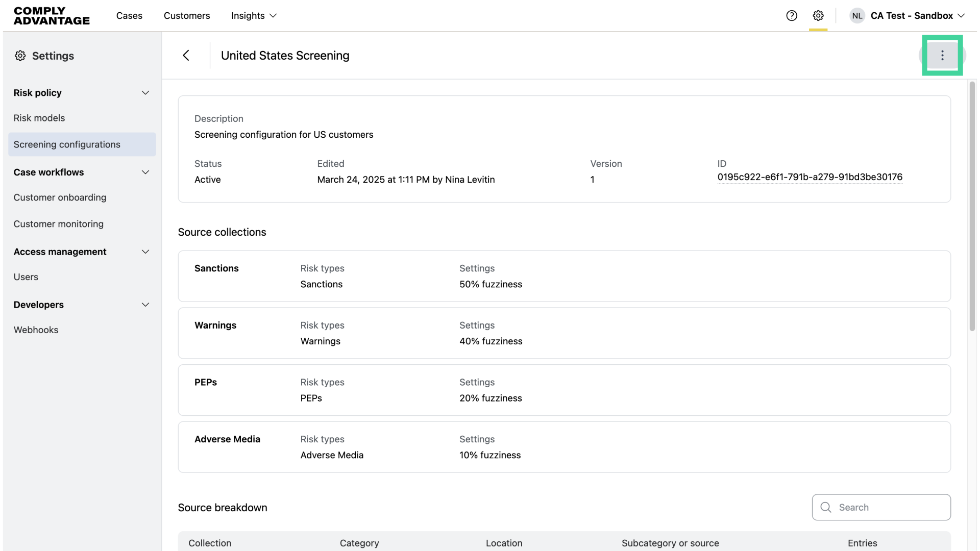Click the Source breakdown search field
Viewport: 980px width, 551px height.
[x=891, y=507]
